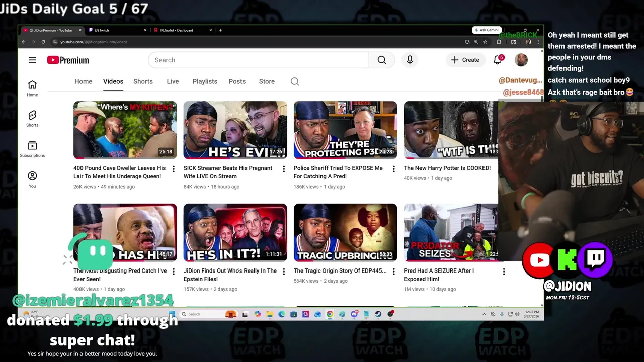Image resolution: width=644 pixels, height=362 pixels.
Task: Reload the page in browser toolbar
Action: tap(43, 42)
